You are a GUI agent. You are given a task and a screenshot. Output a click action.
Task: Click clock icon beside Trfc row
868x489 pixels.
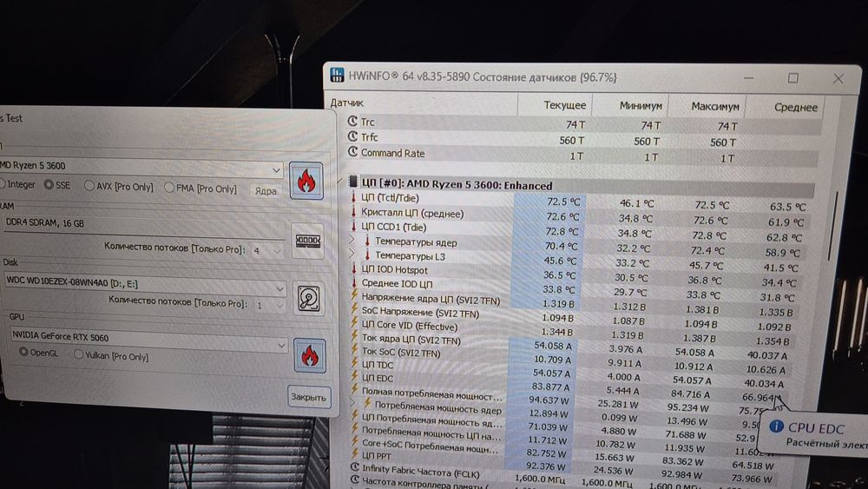[x=352, y=136]
